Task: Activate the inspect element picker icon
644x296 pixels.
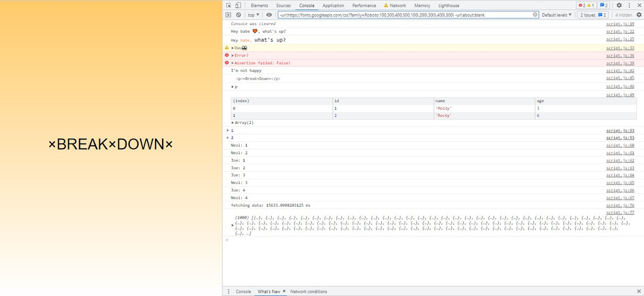Action: click(229, 6)
